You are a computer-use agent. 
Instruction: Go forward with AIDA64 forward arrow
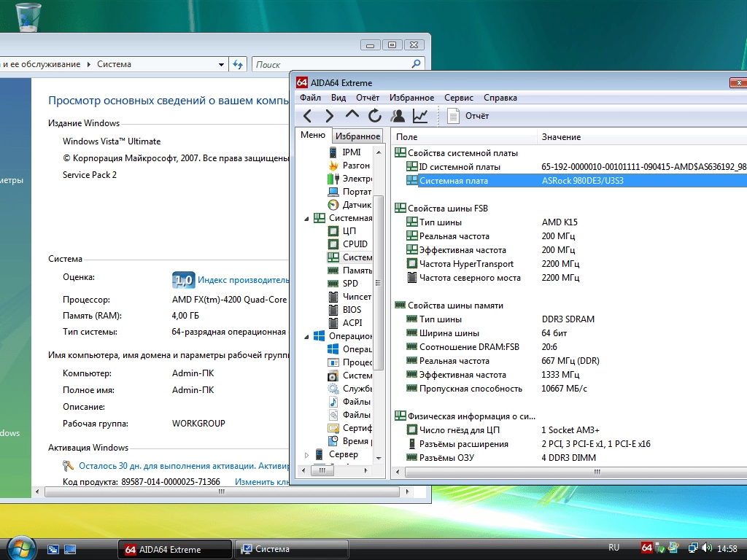[329, 116]
